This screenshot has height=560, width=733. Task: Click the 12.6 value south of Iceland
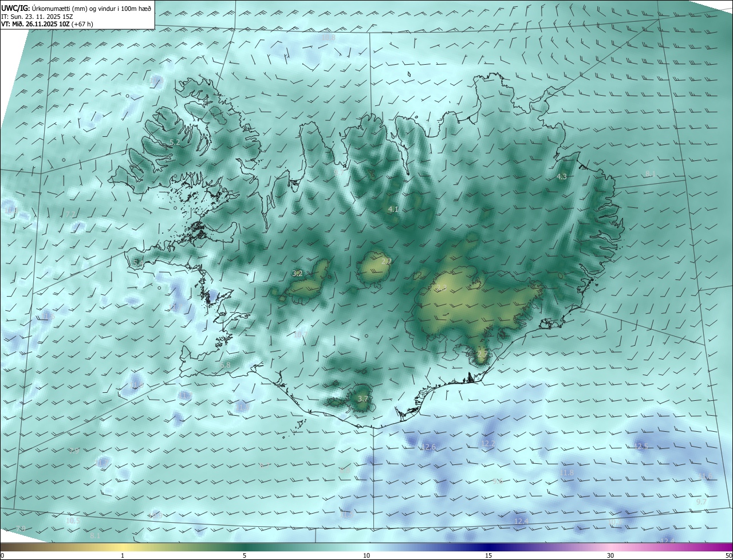429,447
